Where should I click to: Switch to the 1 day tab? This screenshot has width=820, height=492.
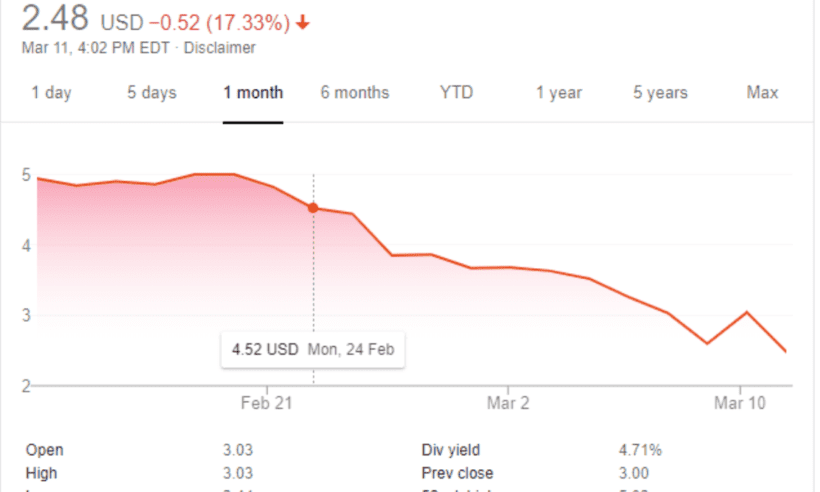[x=51, y=93]
